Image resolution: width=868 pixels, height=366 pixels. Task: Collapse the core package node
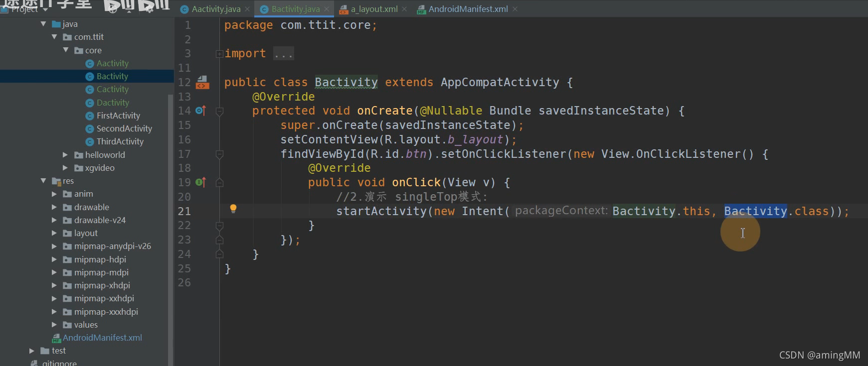[x=65, y=50]
